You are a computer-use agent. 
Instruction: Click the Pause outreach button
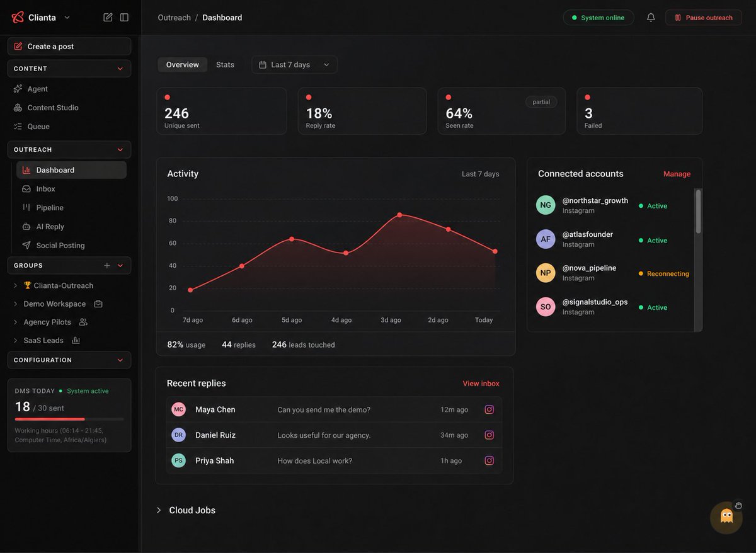[x=704, y=18]
